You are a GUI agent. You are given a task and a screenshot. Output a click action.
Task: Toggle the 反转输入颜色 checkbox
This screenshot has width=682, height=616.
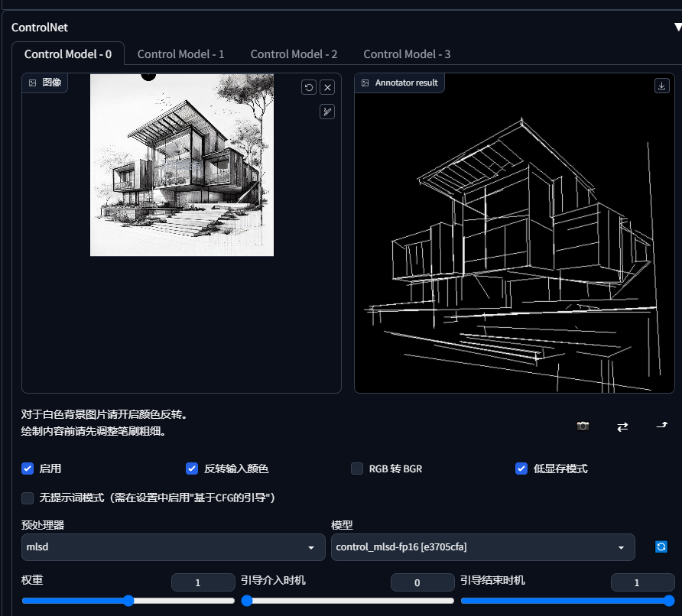[x=192, y=468]
